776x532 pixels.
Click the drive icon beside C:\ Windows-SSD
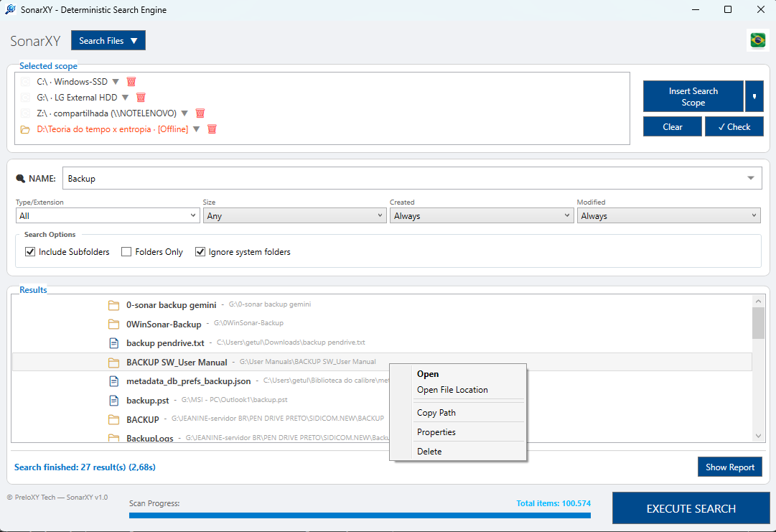tap(25, 82)
